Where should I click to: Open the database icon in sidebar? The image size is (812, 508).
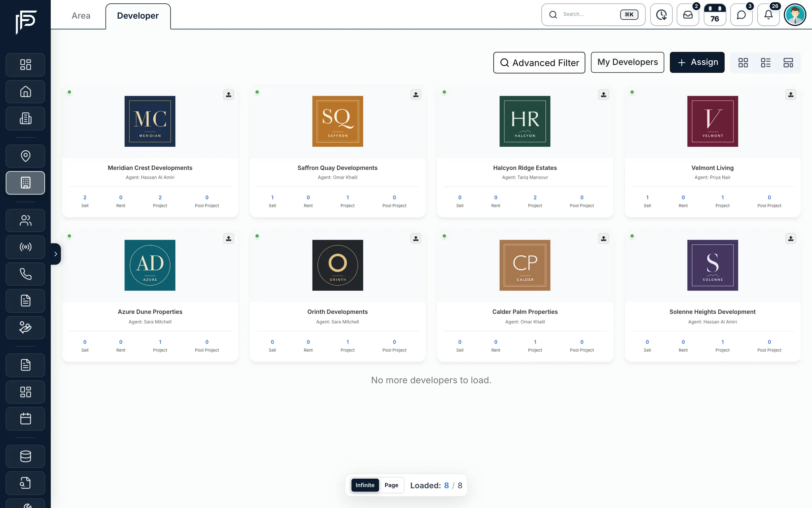click(25, 456)
